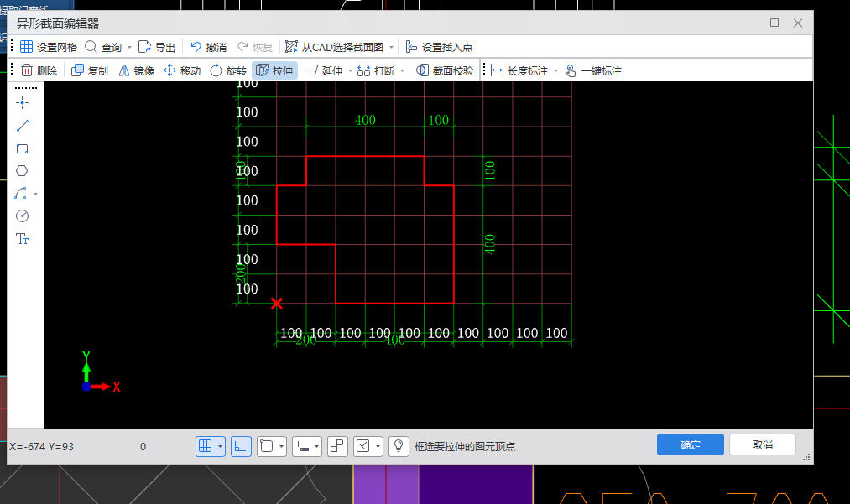Select the 延伸 extend tool
850x504 pixels.
pos(324,70)
